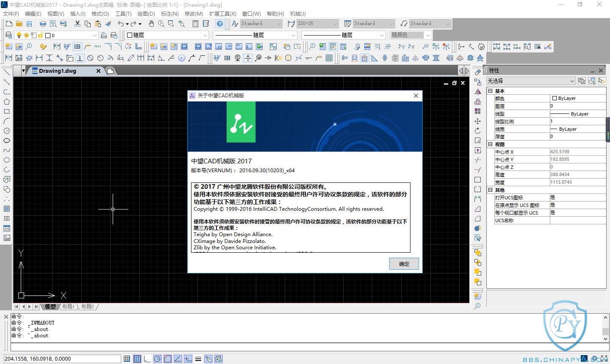Screen dimensions: 610x364
Task: Click the Mirror tool in the modify toolbar
Action: tap(478, 92)
